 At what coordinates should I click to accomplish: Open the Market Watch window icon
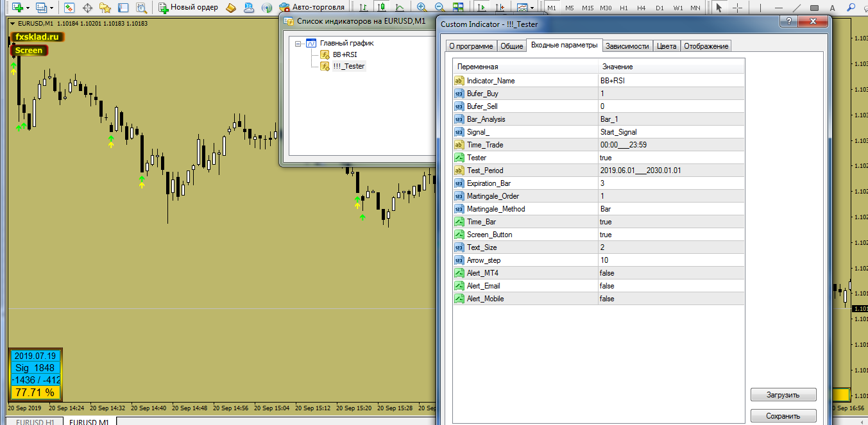pos(69,8)
